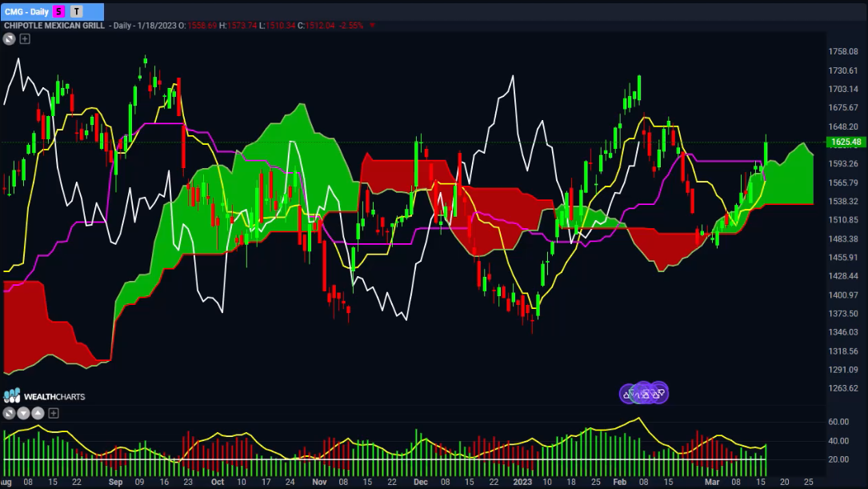
Task: Click the 1648.20 price axis label
Action: pos(843,126)
